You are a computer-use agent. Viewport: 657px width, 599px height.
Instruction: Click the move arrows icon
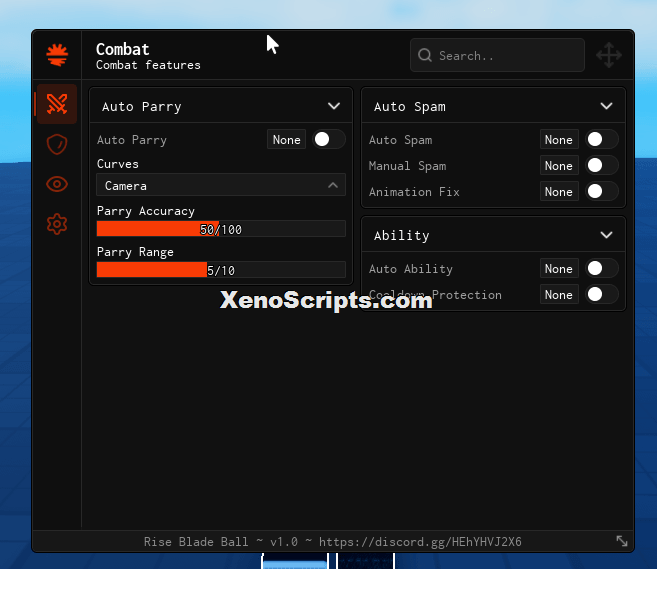coord(609,55)
